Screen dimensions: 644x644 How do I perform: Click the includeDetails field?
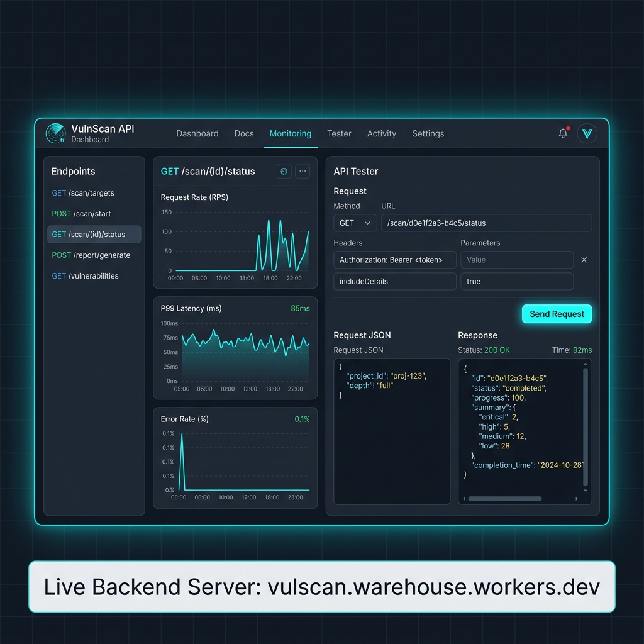(x=395, y=281)
